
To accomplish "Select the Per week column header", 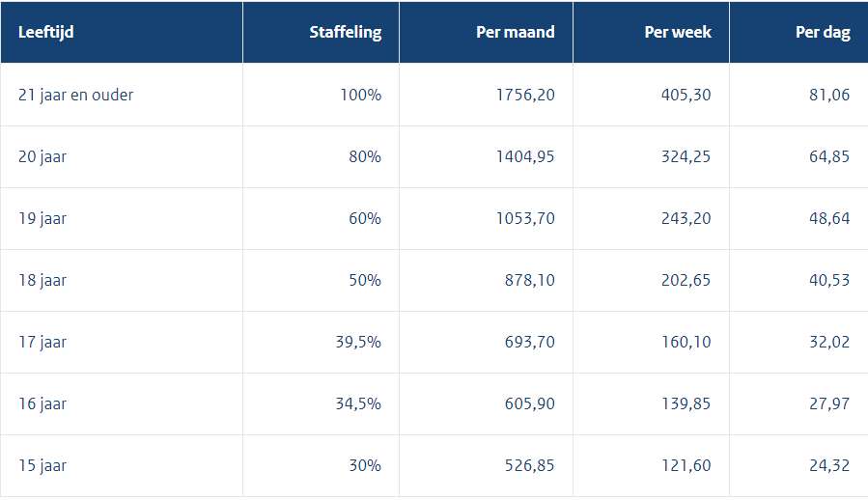I will (x=677, y=32).
